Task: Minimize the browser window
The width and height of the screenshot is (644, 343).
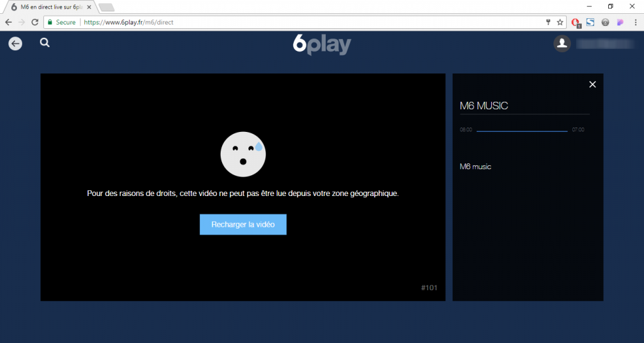Action: pyautogui.click(x=589, y=6)
